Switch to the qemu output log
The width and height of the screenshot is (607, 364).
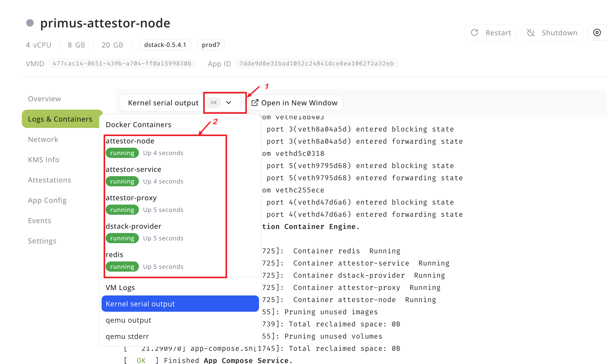tap(129, 320)
